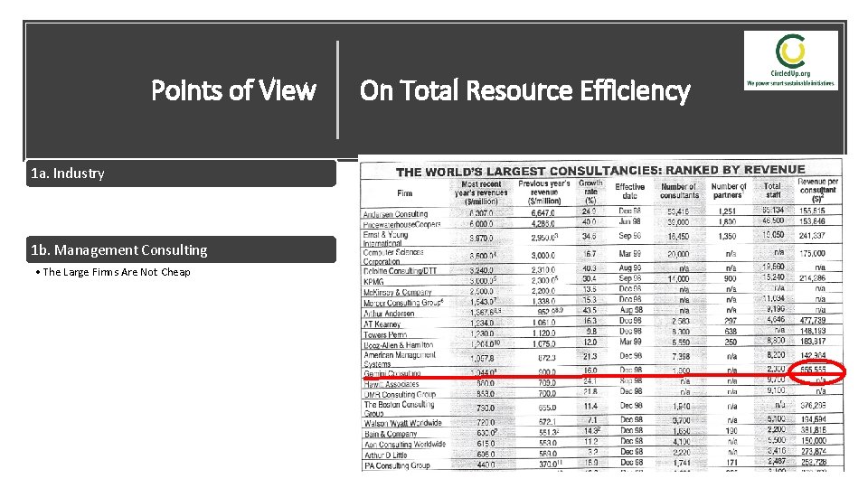Select 'American Management Systems' firm name

400,359
